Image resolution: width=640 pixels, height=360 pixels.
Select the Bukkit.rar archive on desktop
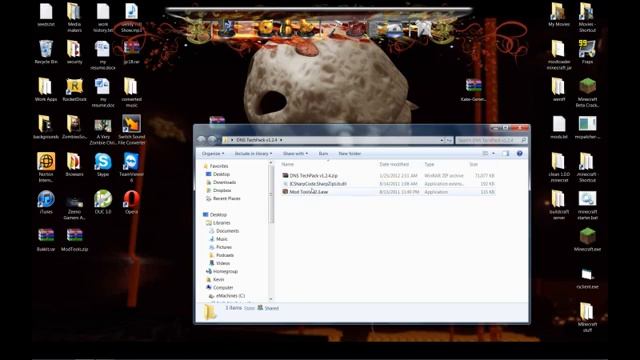46,240
